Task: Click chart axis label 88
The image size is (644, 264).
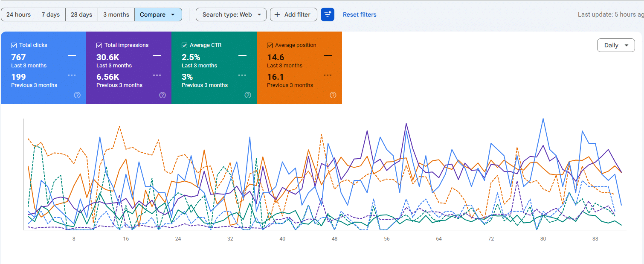Action: (x=595, y=239)
